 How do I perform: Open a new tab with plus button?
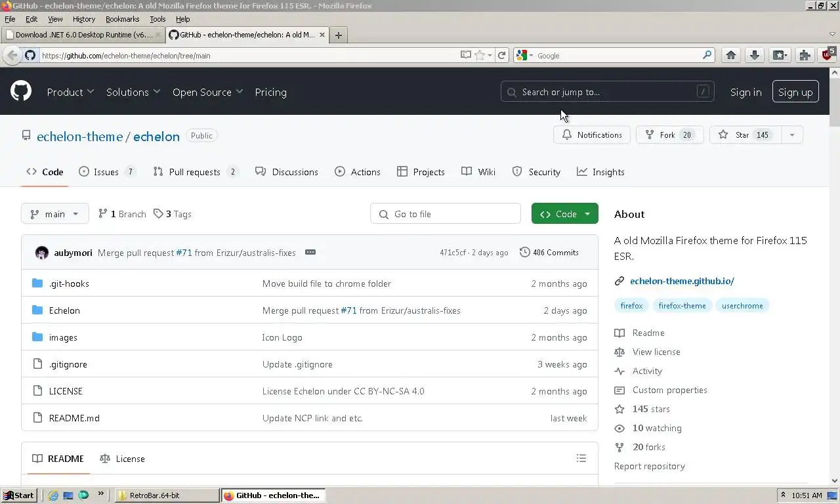[338, 35]
